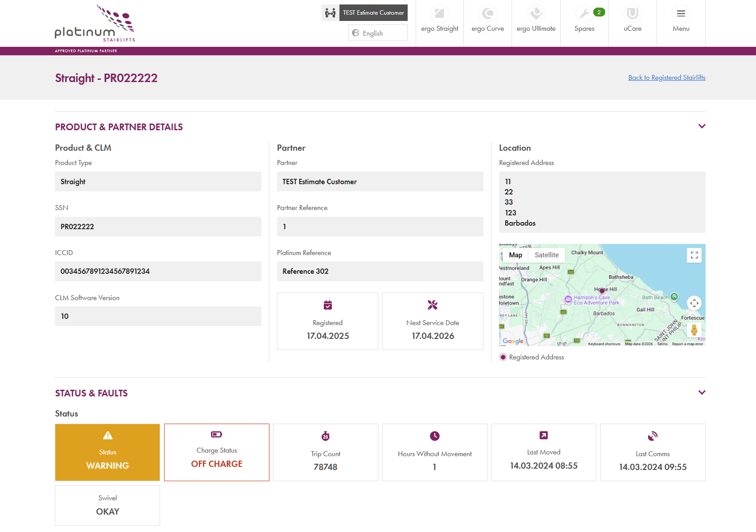Click the map camera controls button
This screenshot has height=532, width=756.
tap(694, 303)
